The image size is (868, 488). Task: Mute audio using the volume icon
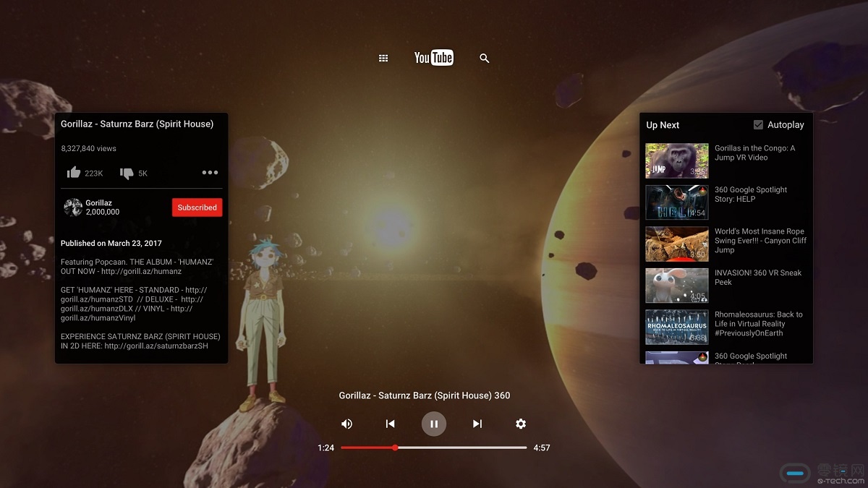coord(347,424)
